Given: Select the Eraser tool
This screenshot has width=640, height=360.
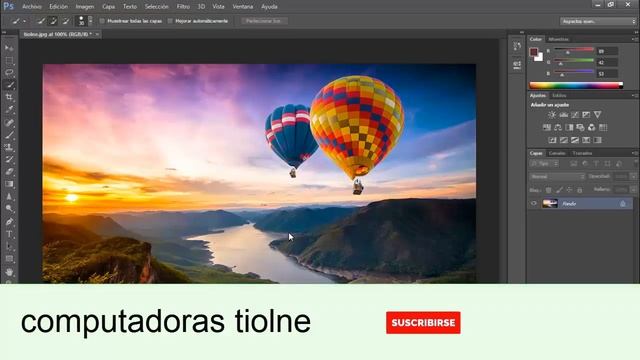Looking at the screenshot, I should coord(9,171).
